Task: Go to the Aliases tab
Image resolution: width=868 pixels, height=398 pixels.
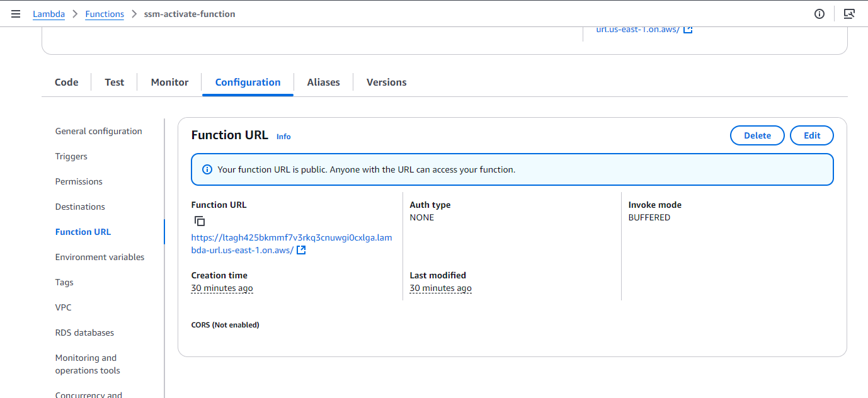Action: click(323, 82)
